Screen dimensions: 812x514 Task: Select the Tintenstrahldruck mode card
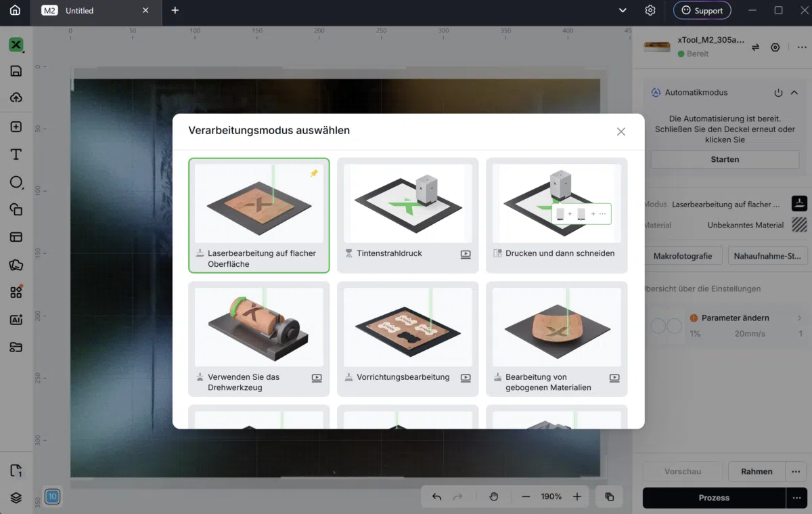(x=408, y=215)
